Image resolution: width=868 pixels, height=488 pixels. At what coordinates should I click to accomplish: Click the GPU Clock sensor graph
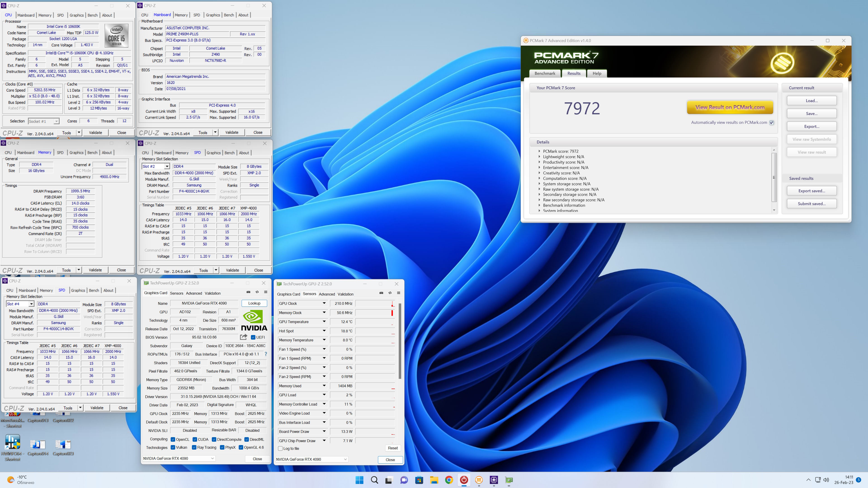coord(375,303)
